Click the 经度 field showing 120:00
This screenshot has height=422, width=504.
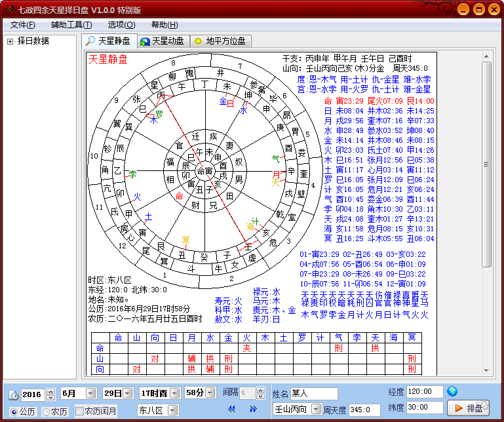425,391
